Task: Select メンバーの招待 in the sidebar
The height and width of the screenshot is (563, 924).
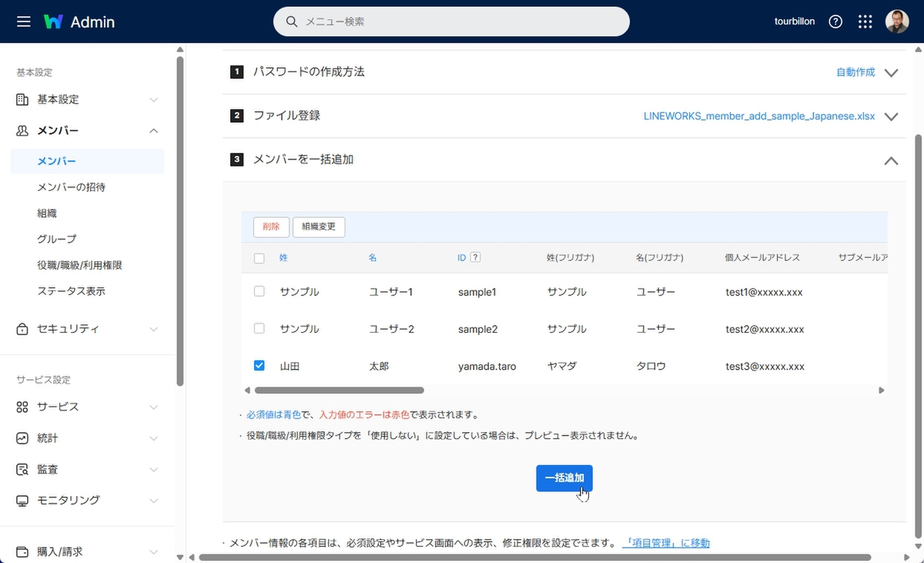Action: point(71,187)
